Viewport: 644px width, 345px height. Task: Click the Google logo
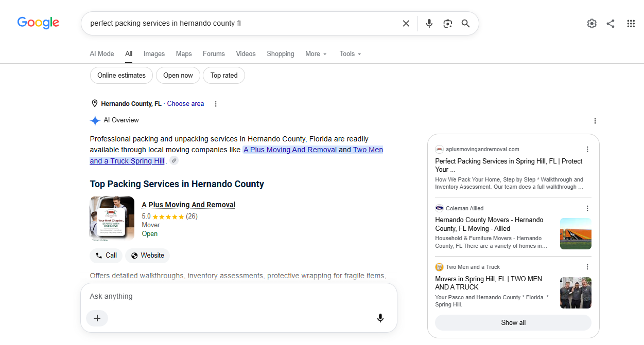coord(38,23)
